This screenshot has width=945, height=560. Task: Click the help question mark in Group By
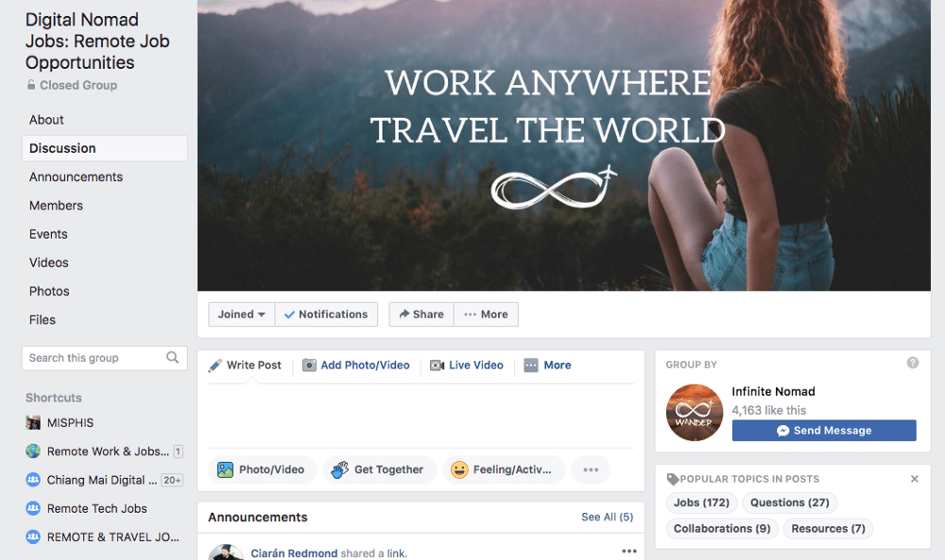[913, 363]
